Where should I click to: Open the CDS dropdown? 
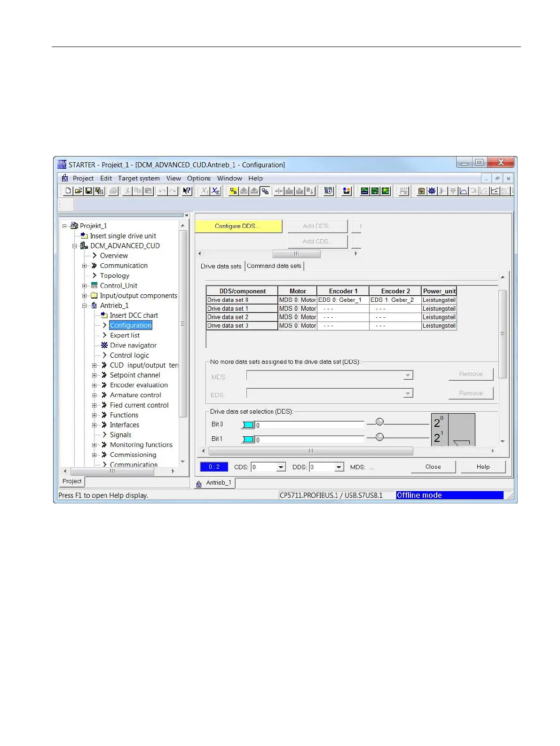click(281, 467)
